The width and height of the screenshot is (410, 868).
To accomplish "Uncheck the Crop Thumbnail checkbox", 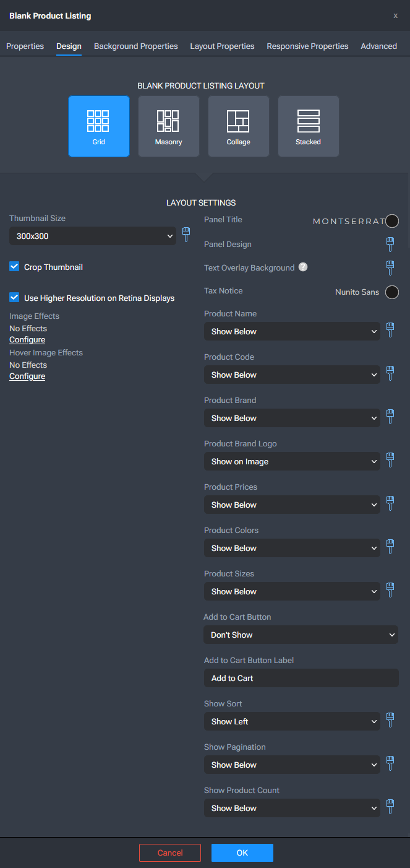I will [14, 266].
